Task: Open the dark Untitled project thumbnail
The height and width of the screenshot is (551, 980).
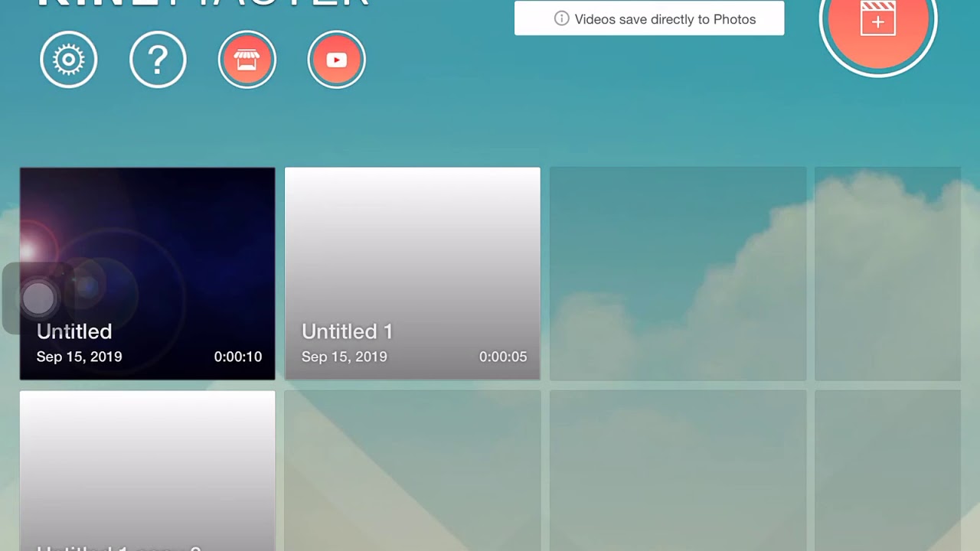Action: [147, 274]
